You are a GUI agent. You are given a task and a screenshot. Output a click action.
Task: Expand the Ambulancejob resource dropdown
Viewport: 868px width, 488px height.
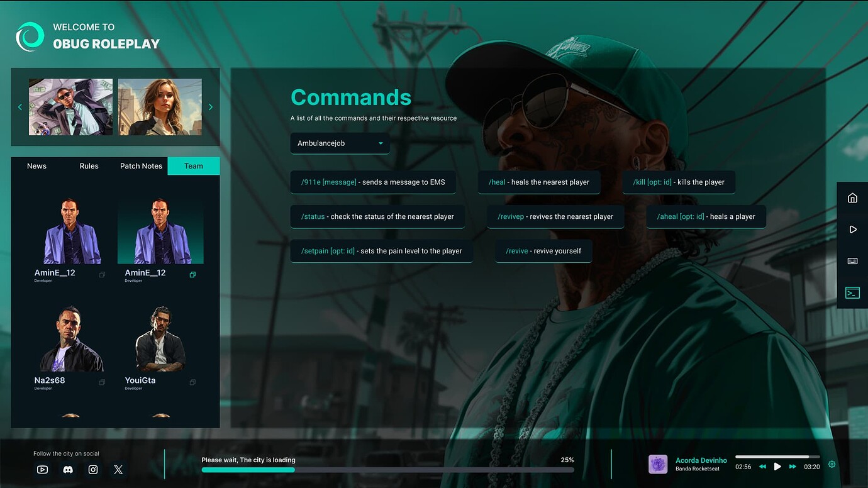pos(340,143)
